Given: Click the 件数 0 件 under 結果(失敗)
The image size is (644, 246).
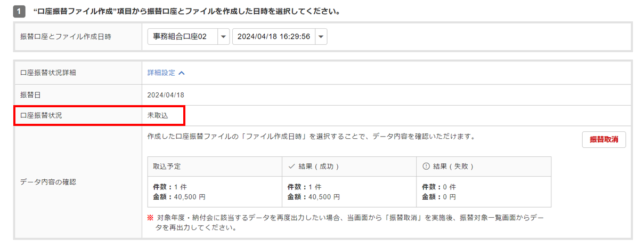Looking at the screenshot, I should click(439, 187).
